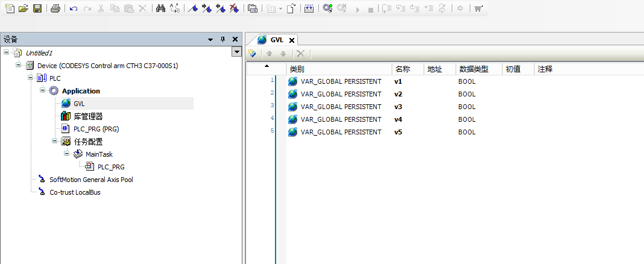Click the 注释 column header
This screenshot has width=644, height=264.
click(x=589, y=69)
